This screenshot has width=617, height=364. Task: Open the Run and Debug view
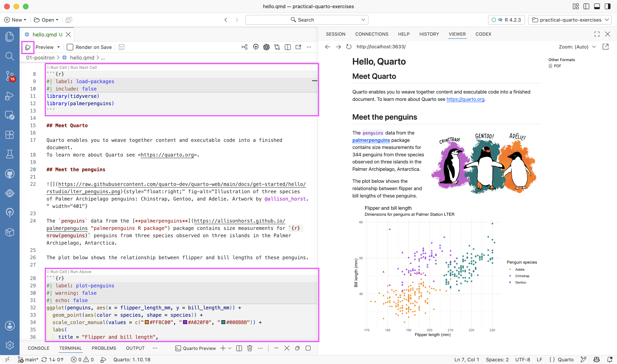[x=10, y=96]
